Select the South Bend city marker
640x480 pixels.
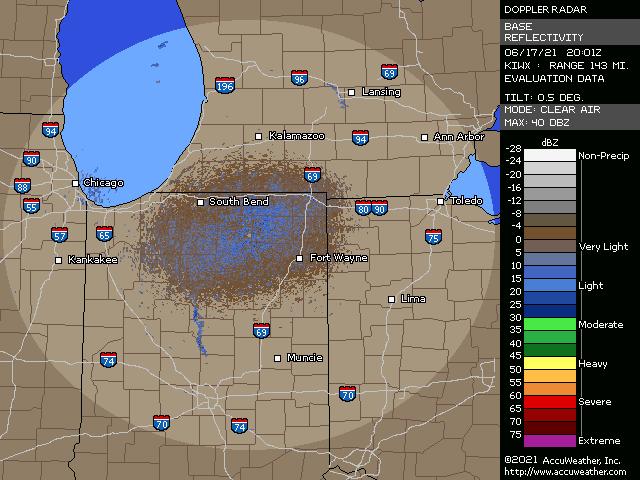(x=200, y=202)
